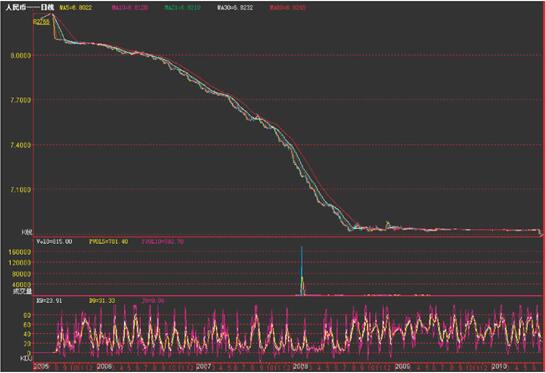Click the 2010 year marker on the time axis

tap(499, 366)
